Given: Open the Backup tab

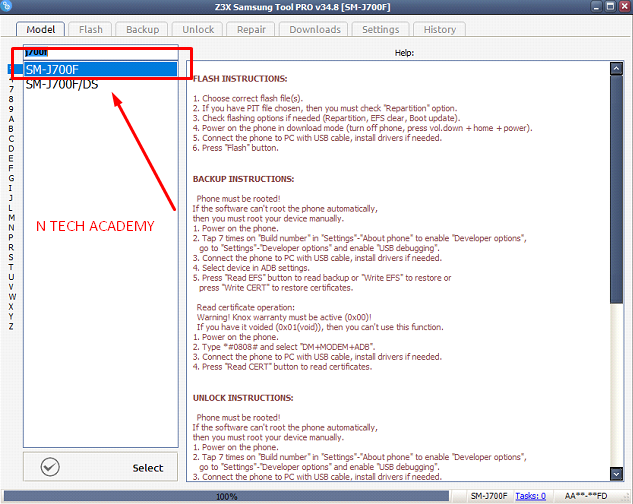Looking at the screenshot, I should coord(142,29).
